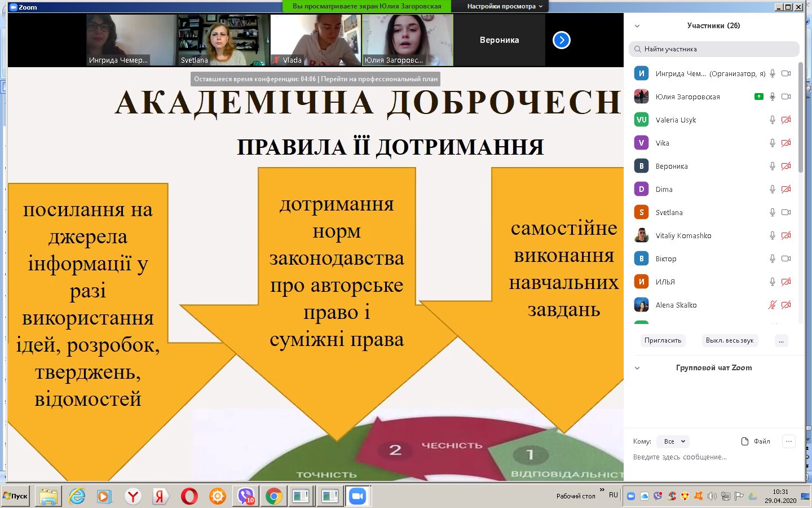The height and width of the screenshot is (508, 812).
Task: Launch Windows Media Player from taskbar
Action: pyautogui.click(x=104, y=496)
